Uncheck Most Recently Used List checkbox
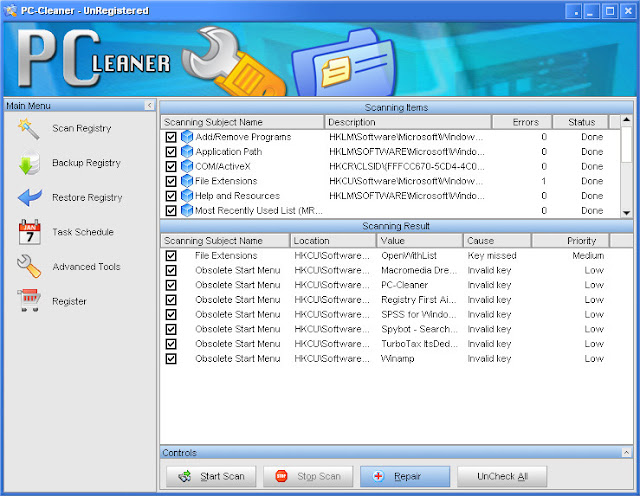This screenshot has height=496, width=640. pos(171,211)
